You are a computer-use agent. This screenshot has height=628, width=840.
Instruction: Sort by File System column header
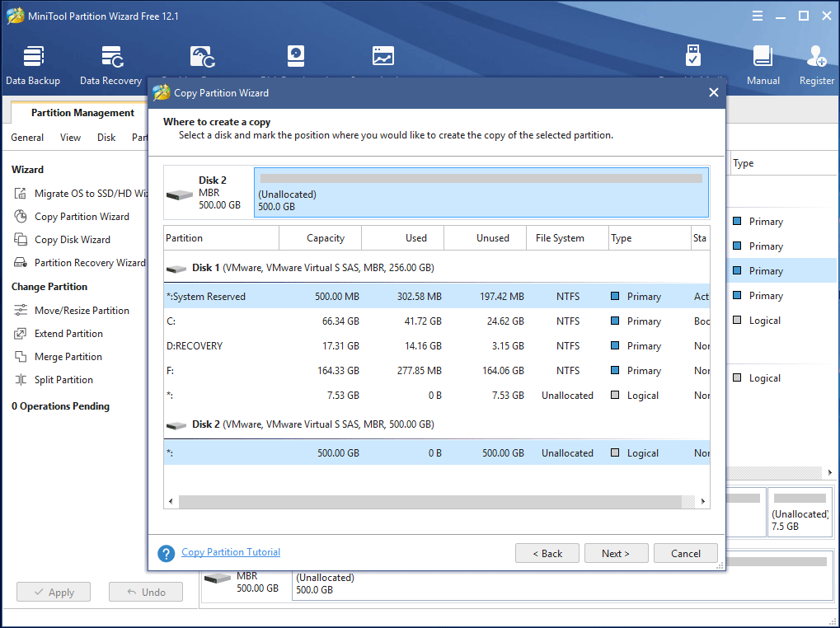568,237
